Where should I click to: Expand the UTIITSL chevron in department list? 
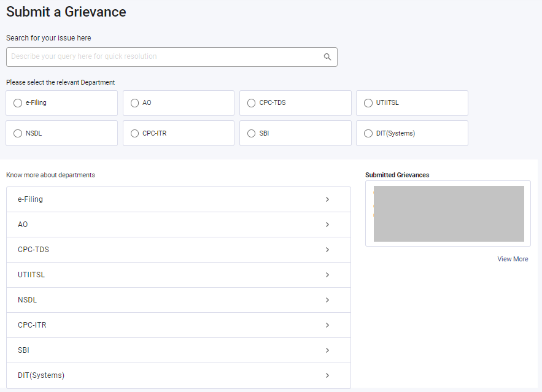tap(327, 275)
